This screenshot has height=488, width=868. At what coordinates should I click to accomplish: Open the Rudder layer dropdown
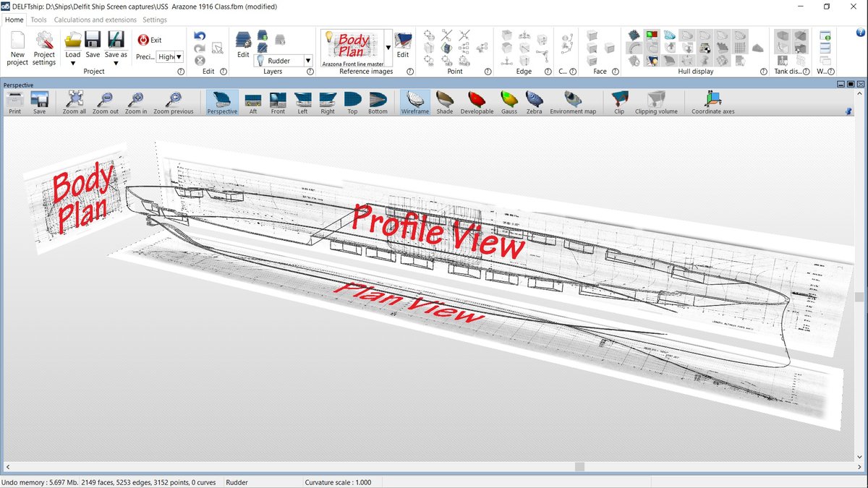coord(308,61)
